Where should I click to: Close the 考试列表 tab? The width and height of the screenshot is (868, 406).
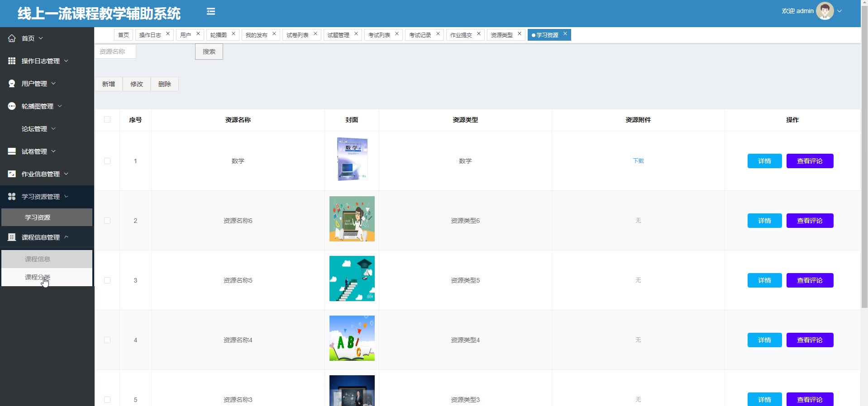397,33
